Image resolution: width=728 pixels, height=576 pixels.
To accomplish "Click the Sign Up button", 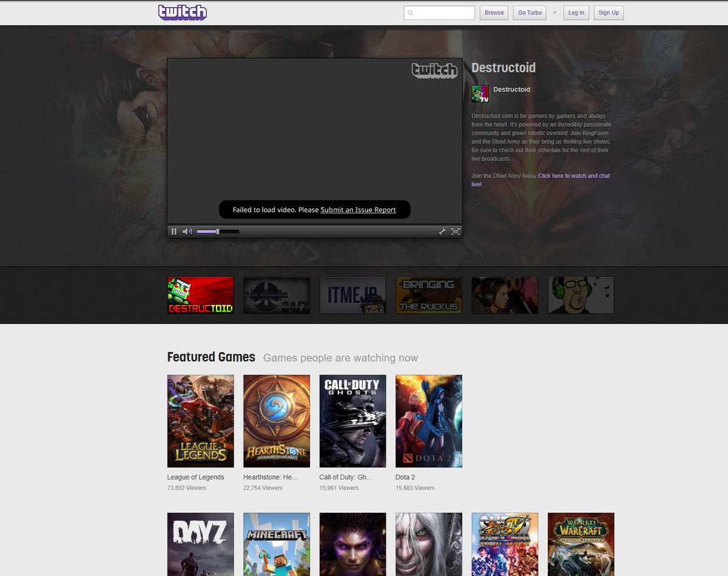I will pos(608,12).
